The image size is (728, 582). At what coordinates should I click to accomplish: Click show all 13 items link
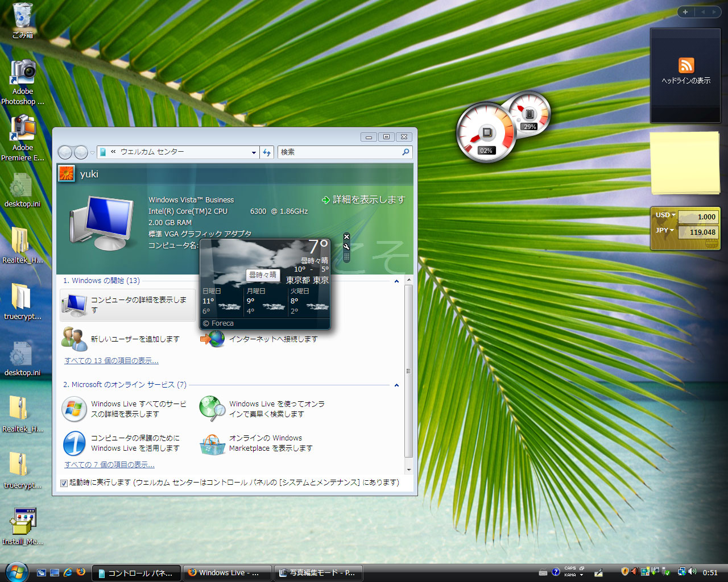(x=111, y=361)
